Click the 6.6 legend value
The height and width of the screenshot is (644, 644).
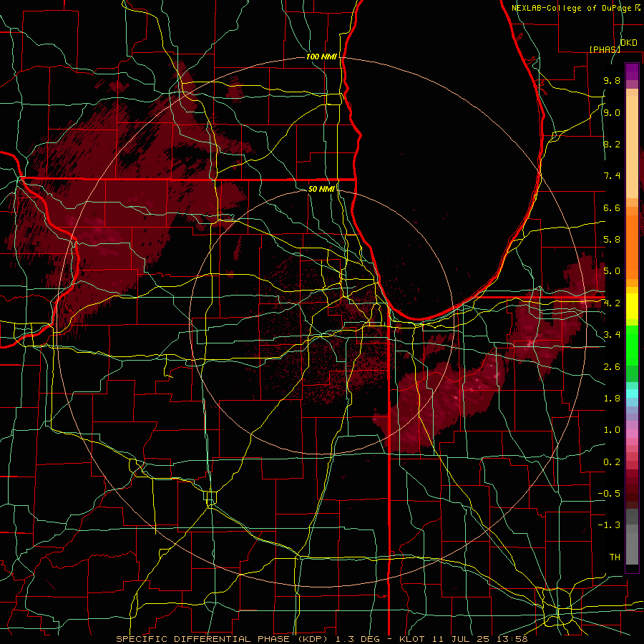point(612,208)
